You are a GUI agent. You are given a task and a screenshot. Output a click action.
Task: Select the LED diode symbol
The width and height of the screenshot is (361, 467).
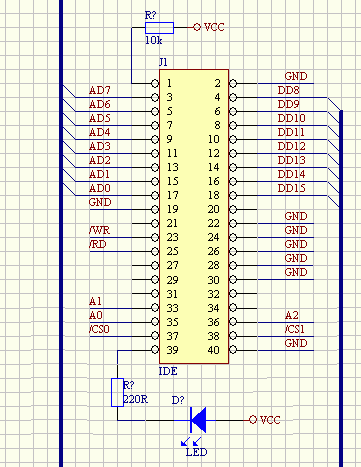click(198, 420)
